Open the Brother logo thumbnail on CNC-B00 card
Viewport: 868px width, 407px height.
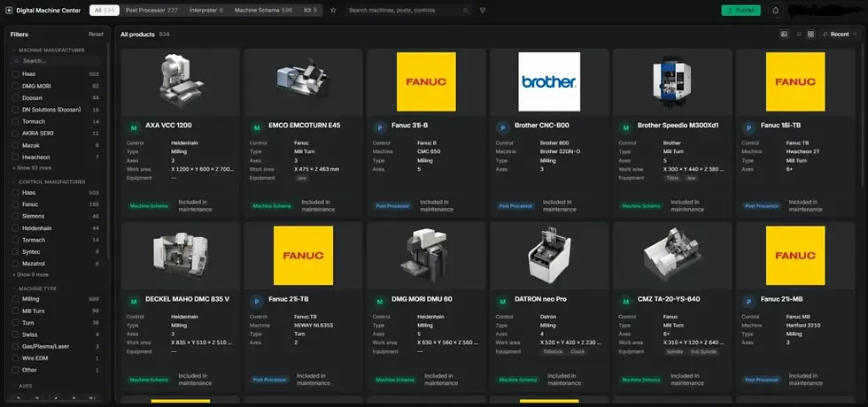point(549,81)
